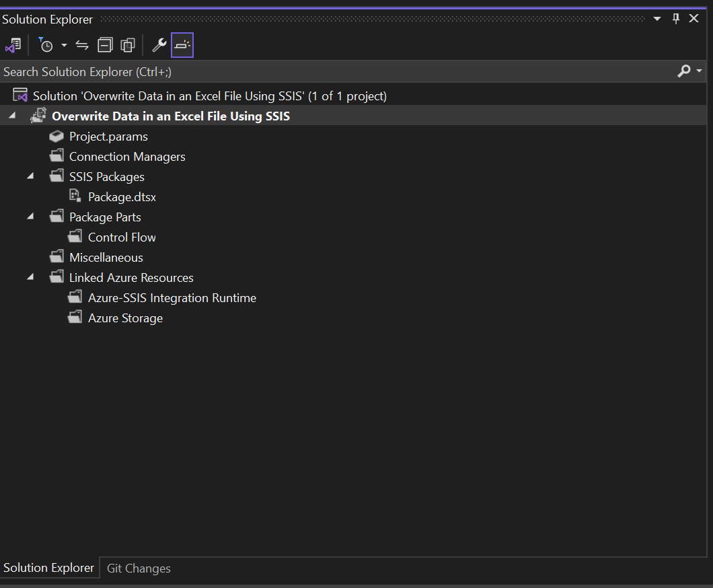The height and width of the screenshot is (588, 713).
Task: Select Package Parts folder label
Action: [105, 217]
